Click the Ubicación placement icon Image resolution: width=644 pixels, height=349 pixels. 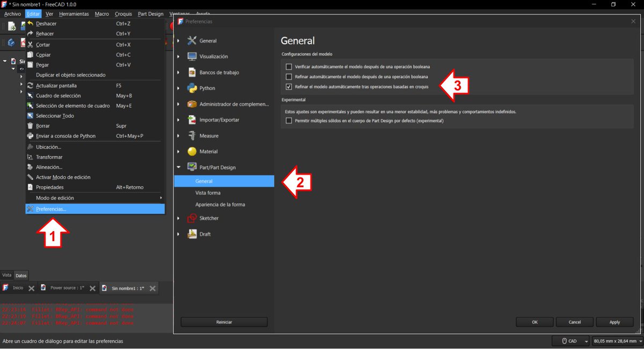click(31, 147)
